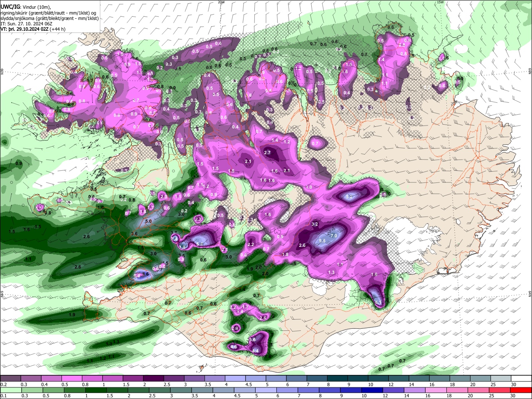This screenshot has height=399, width=532.
Task: Click the '2.9' value in small purple circle
Action: [235, 328]
